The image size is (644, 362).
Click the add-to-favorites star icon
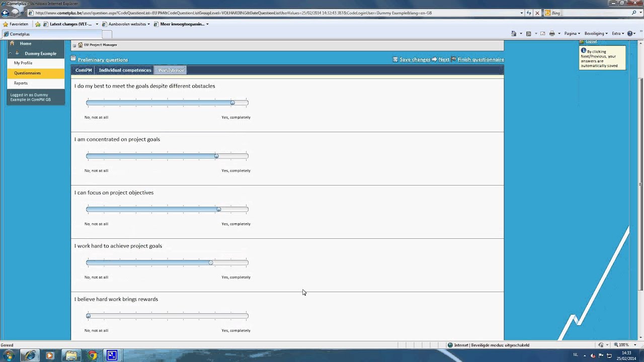coord(38,24)
